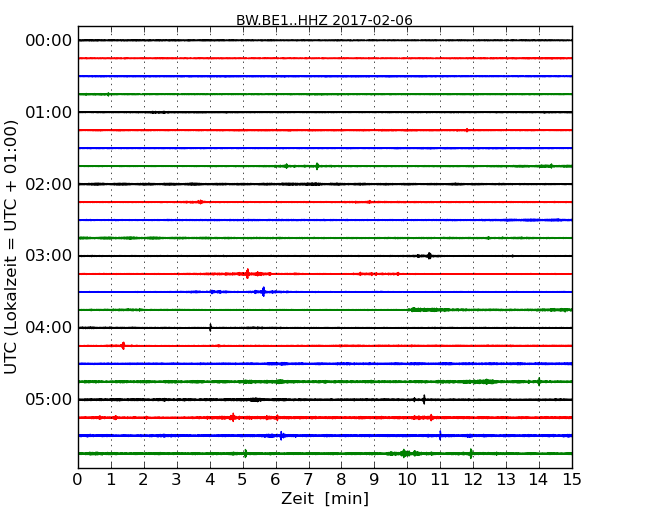650x520 pixels.
Task: Click the UTC Lokalzeit vertical axis title
Action: (x=11, y=247)
